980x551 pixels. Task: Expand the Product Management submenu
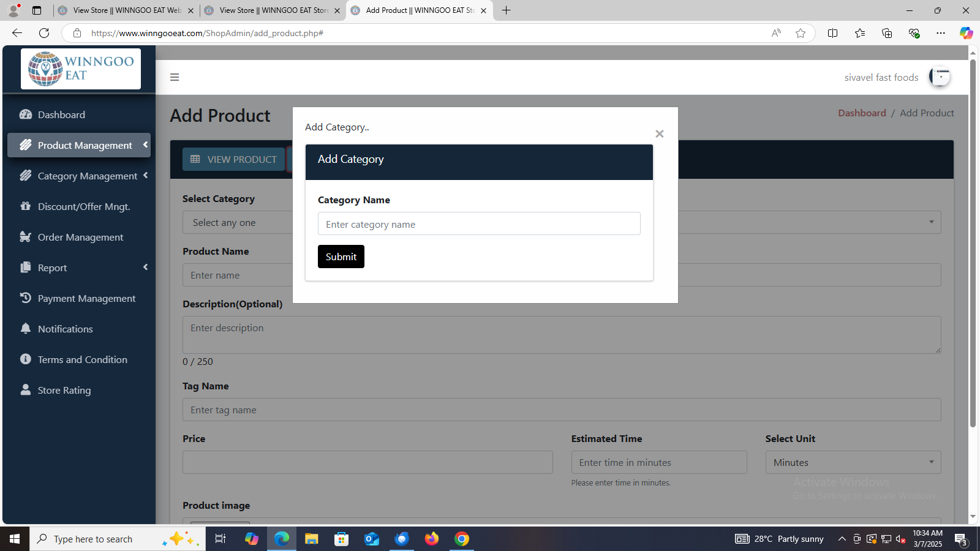[x=145, y=145]
